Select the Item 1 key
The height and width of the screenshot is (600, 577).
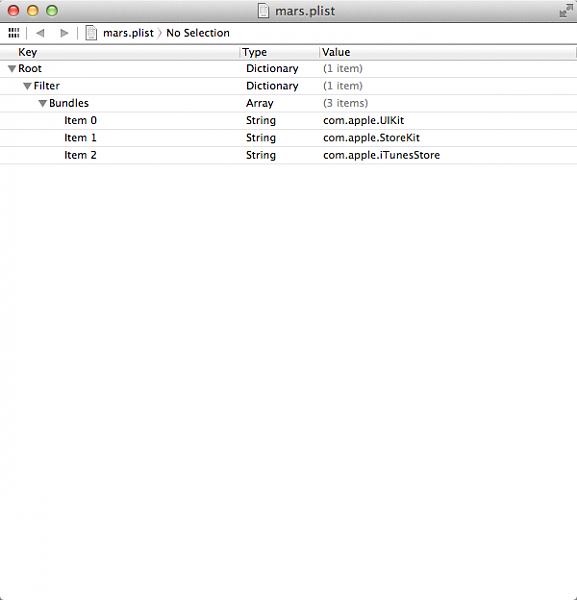tap(80, 138)
